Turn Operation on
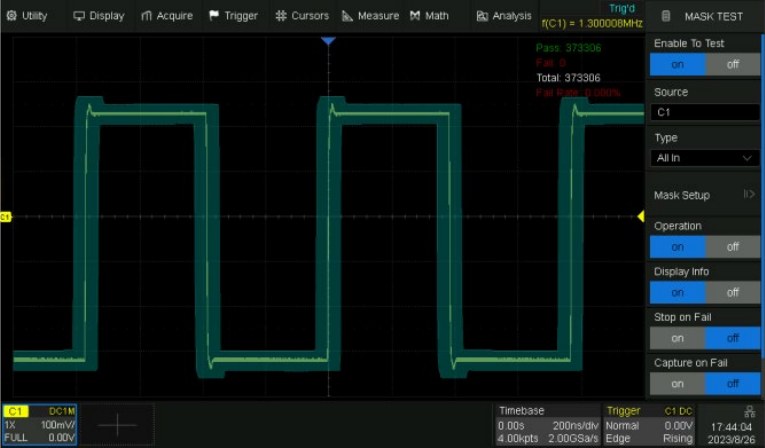The image size is (765, 448). click(x=677, y=247)
